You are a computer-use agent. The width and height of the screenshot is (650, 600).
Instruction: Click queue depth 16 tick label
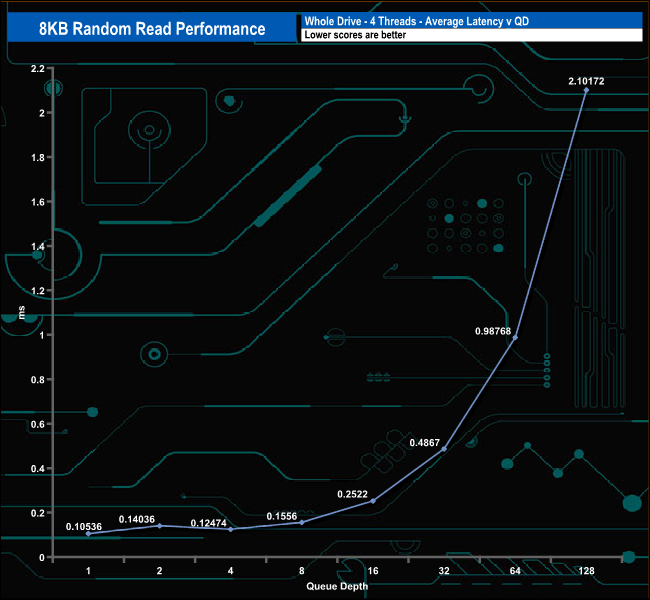(373, 570)
